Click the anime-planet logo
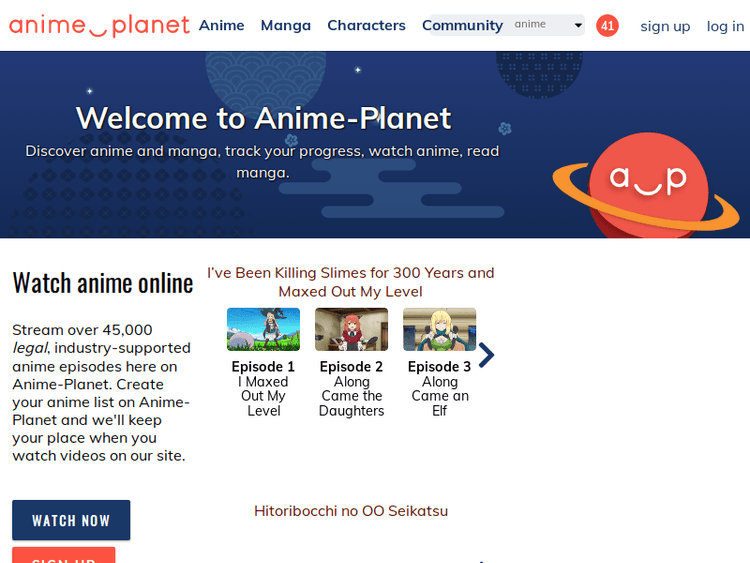Image resolution: width=750 pixels, height=563 pixels. tap(99, 26)
